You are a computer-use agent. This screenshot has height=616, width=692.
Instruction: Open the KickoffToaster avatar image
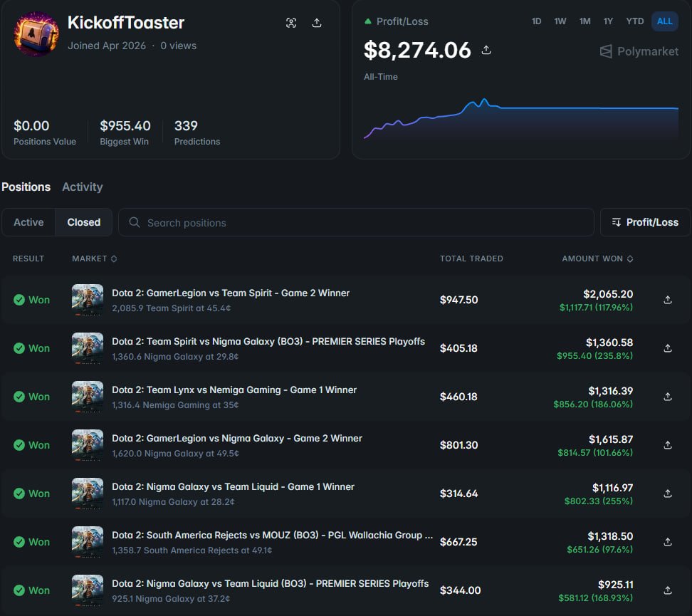[x=36, y=34]
